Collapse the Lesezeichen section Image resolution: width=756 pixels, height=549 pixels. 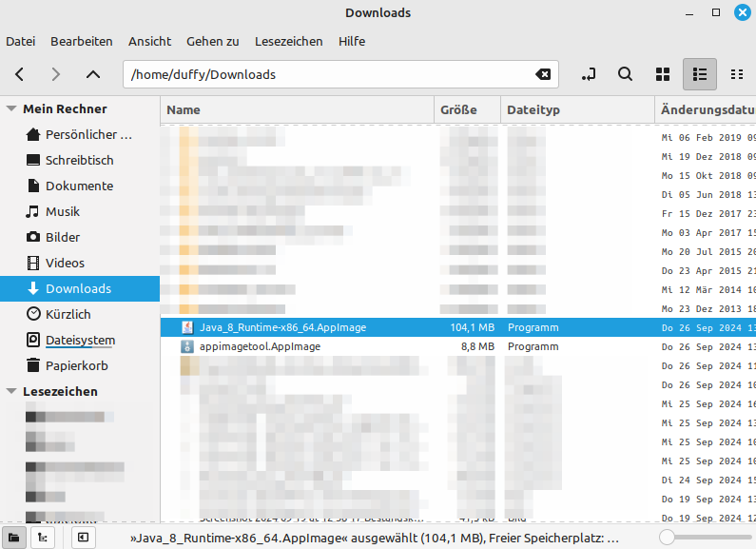pyautogui.click(x=12, y=392)
